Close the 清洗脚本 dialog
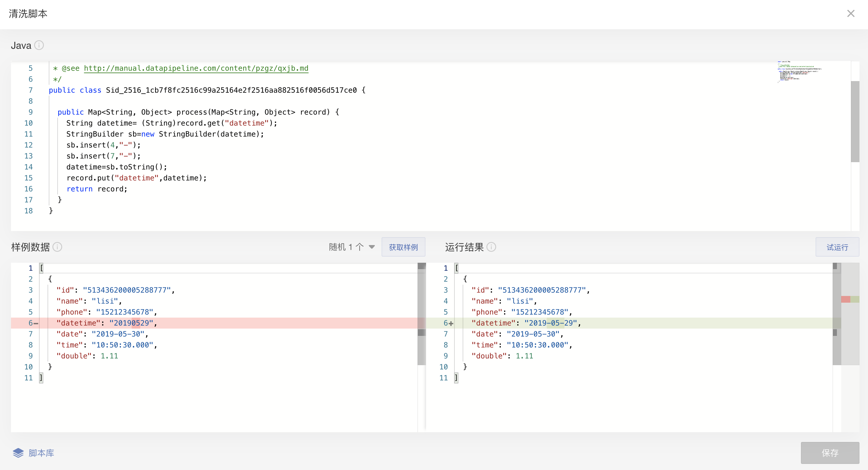This screenshot has width=868, height=470. click(851, 13)
